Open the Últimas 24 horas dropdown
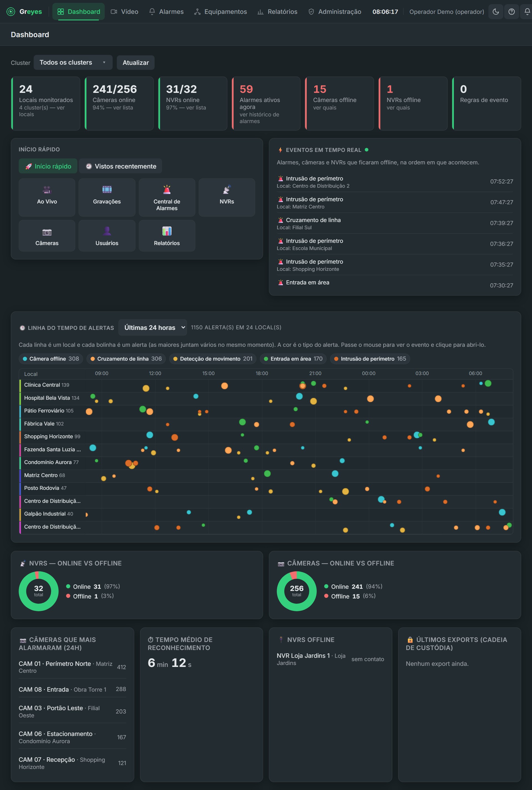This screenshot has height=790, width=532. pyautogui.click(x=153, y=327)
